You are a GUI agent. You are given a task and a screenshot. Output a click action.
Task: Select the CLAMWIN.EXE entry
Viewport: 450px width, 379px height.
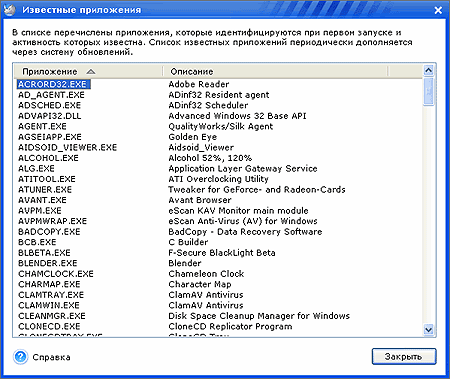click(x=49, y=305)
